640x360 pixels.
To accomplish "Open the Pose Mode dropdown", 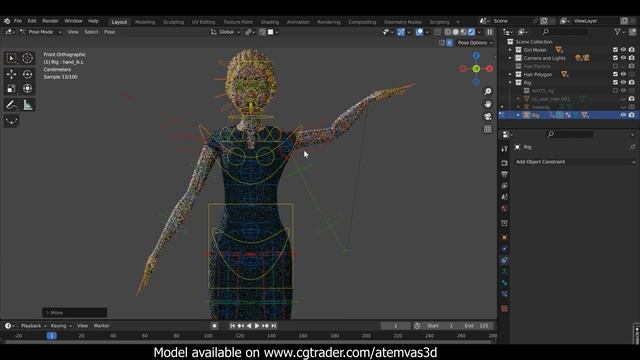I will tap(41, 32).
